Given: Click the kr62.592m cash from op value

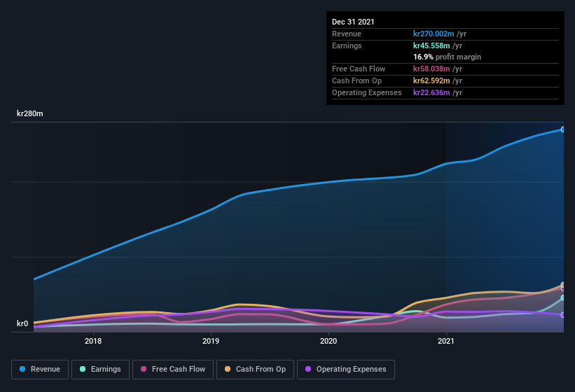Looking at the screenshot, I should coord(431,80).
